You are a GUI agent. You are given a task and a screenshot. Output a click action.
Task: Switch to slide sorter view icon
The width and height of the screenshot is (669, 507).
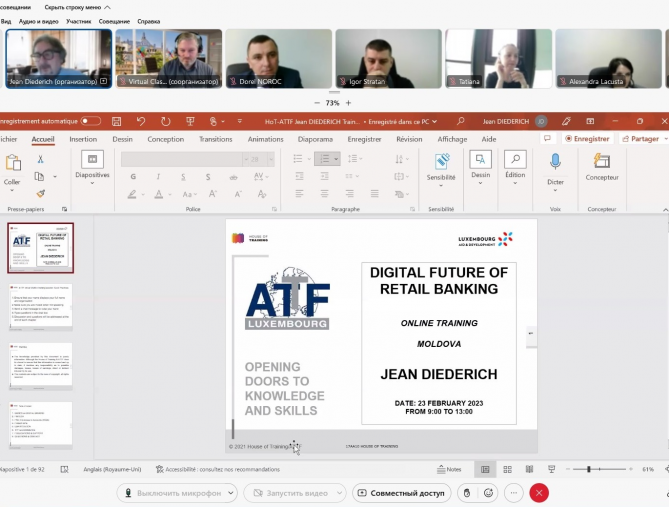click(x=506, y=469)
